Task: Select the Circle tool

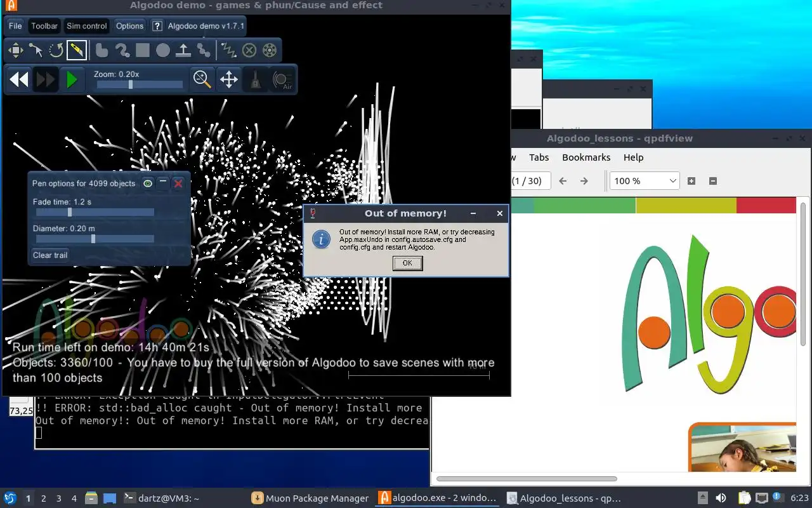Action: click(163, 50)
